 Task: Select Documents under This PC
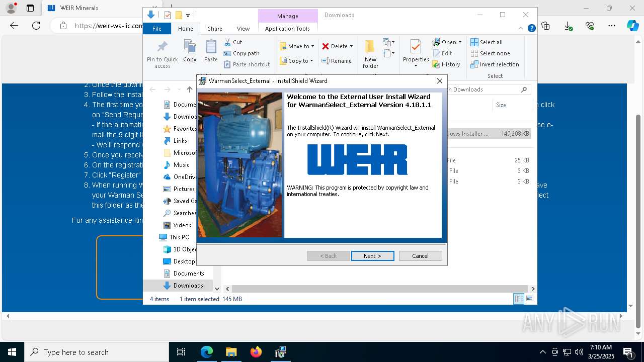pyautogui.click(x=184, y=274)
